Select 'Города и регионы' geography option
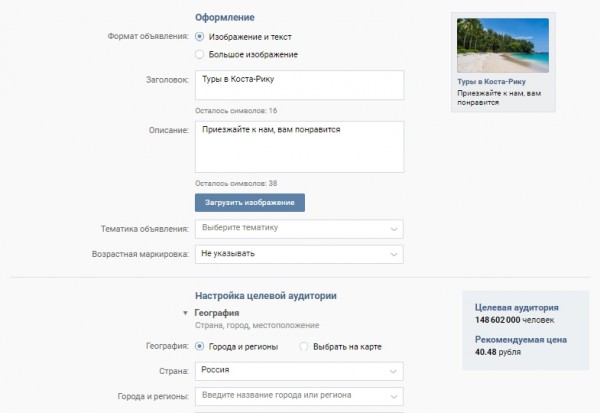600x413 pixels. pyautogui.click(x=200, y=346)
